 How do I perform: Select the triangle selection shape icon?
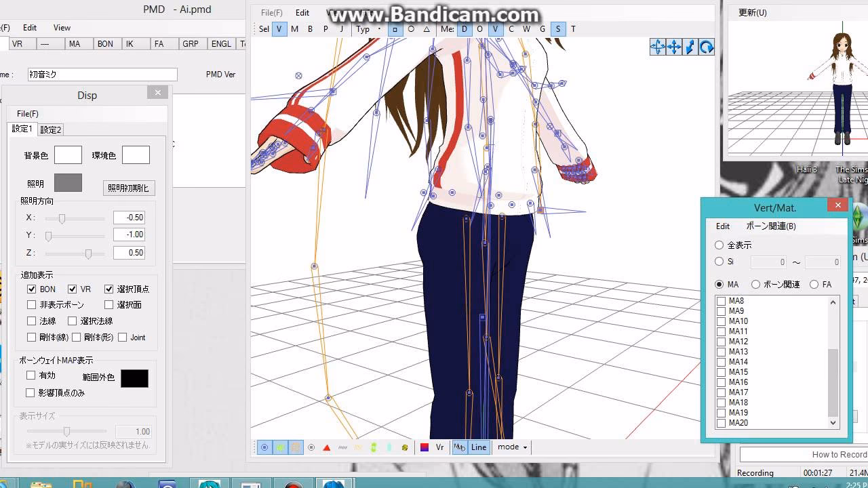(x=427, y=29)
